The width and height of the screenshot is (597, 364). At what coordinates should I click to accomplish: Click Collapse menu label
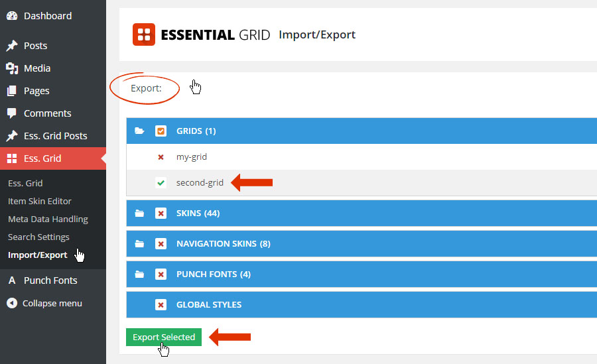click(x=52, y=304)
